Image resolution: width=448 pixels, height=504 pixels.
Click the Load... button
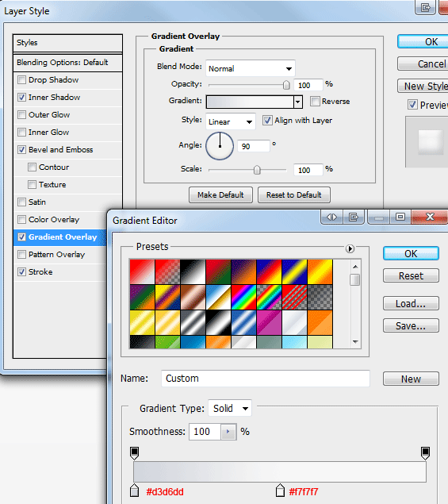pyautogui.click(x=411, y=303)
